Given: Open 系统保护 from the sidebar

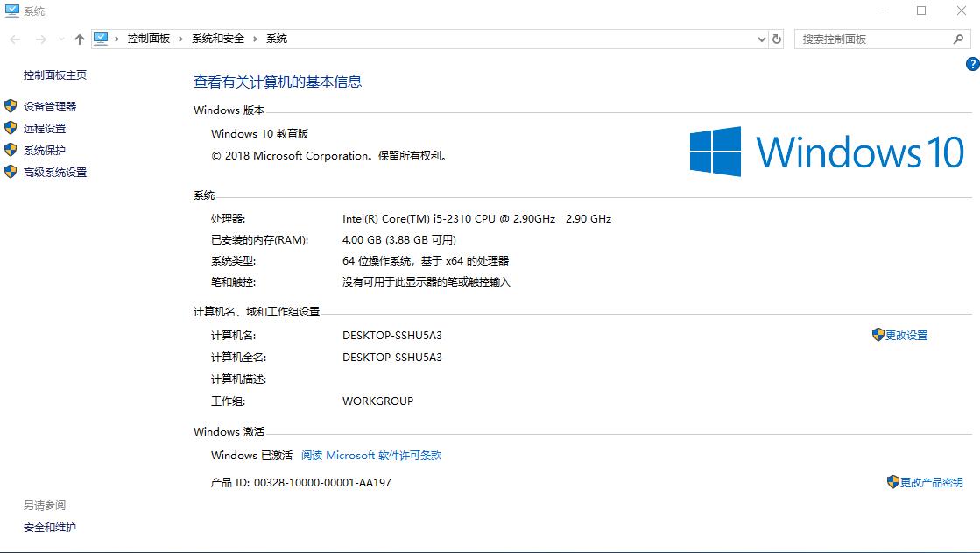Looking at the screenshot, I should [x=45, y=150].
